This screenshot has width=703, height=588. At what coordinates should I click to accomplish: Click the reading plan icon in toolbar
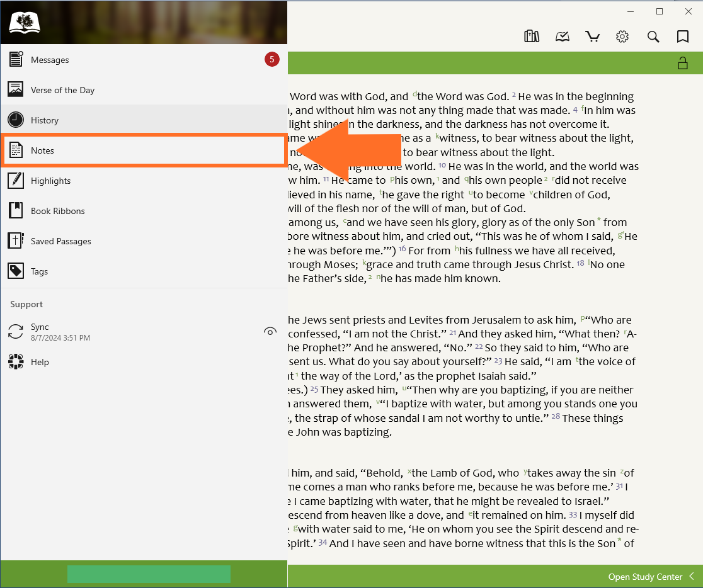click(x=562, y=37)
